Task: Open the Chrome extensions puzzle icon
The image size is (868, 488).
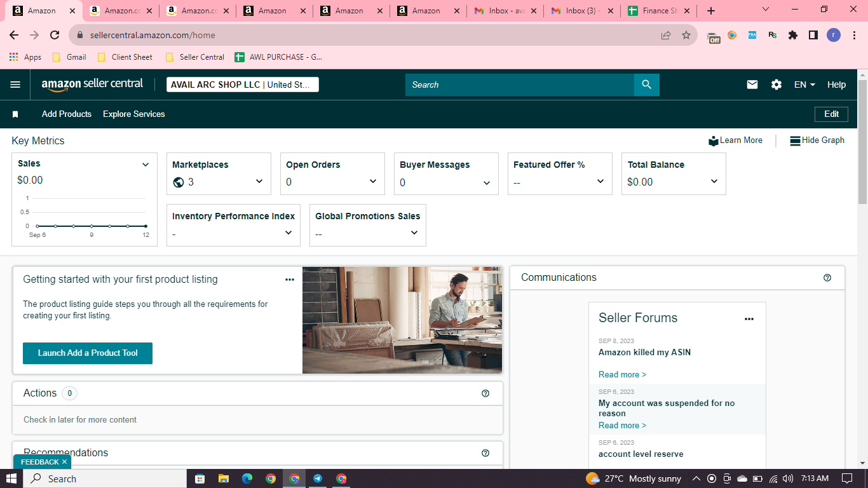Action: [x=793, y=36]
